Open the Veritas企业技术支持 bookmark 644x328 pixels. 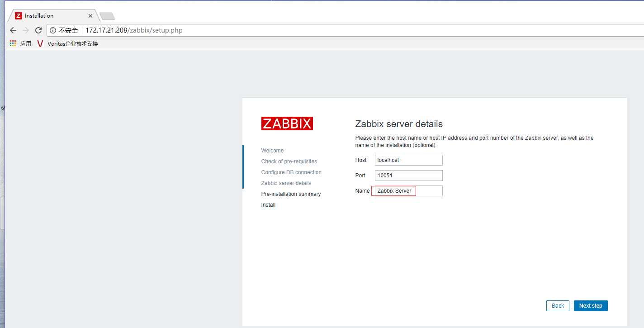point(67,43)
